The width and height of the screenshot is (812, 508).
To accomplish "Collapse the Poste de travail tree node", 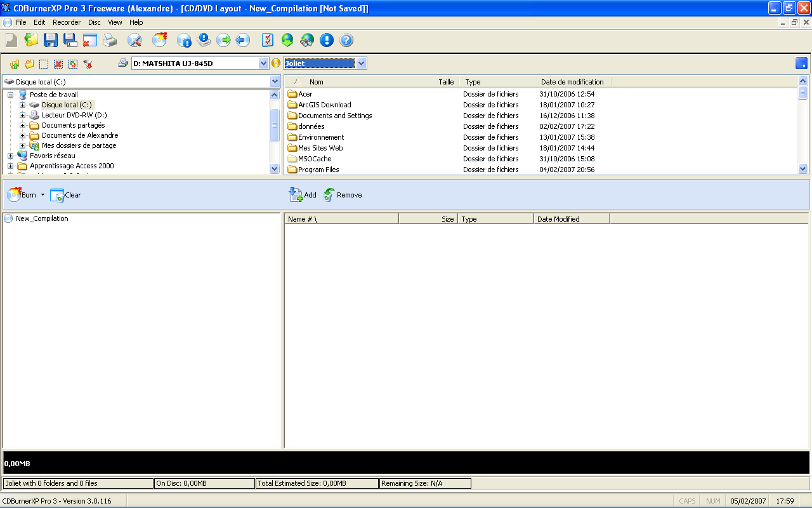I will click(x=10, y=95).
